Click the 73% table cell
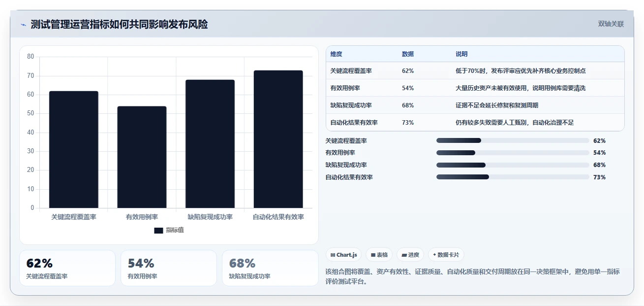Viewport: 644px width, 306px height. [408, 122]
